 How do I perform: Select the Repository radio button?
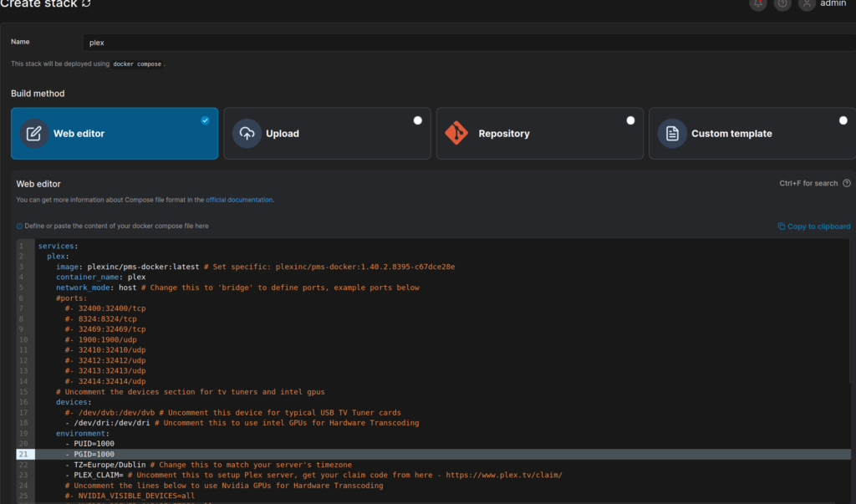(x=630, y=120)
